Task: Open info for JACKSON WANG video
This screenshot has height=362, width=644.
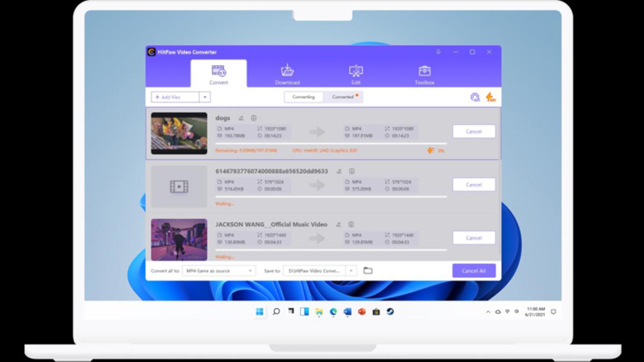Action: (x=351, y=225)
